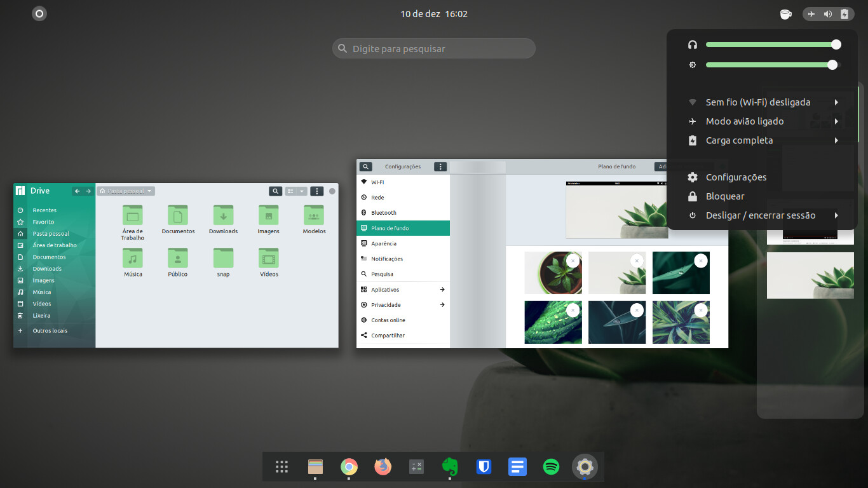The width and height of the screenshot is (868, 488).
Task: Select Bloquear in system menu
Action: click(724, 196)
